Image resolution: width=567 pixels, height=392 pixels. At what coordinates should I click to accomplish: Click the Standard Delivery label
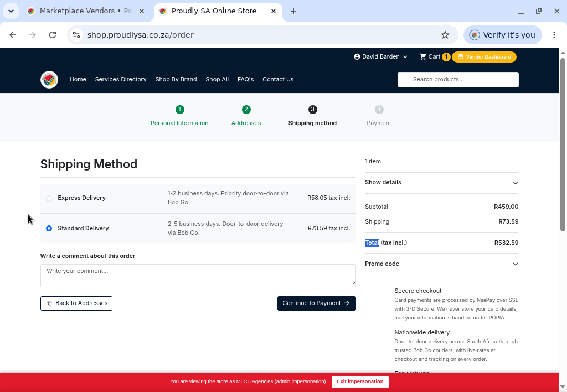pyautogui.click(x=83, y=228)
